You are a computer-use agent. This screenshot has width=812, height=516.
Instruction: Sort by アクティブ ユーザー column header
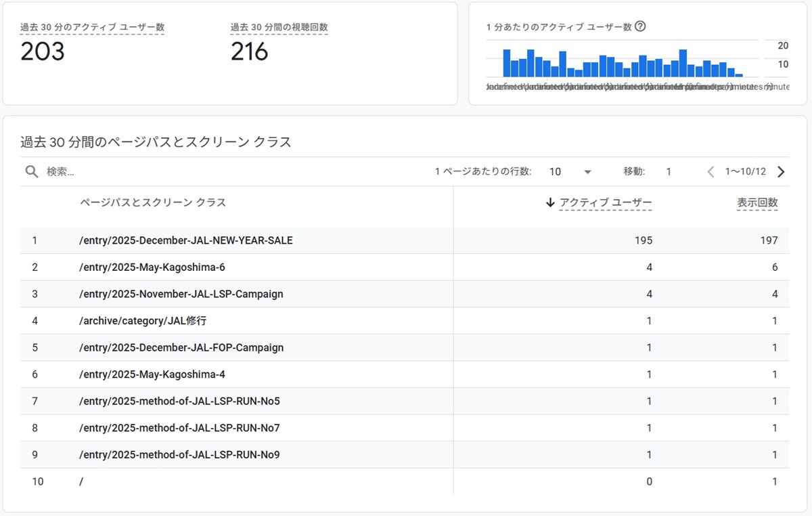pyautogui.click(x=606, y=202)
